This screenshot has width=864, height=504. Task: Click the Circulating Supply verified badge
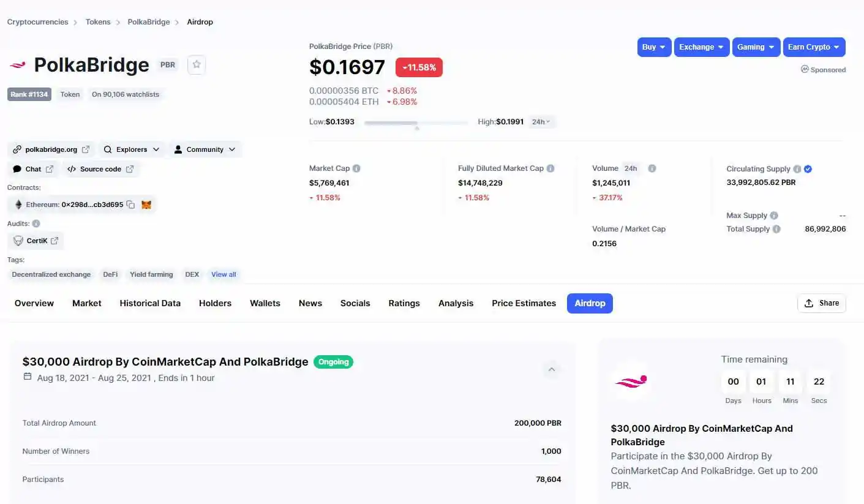(808, 169)
